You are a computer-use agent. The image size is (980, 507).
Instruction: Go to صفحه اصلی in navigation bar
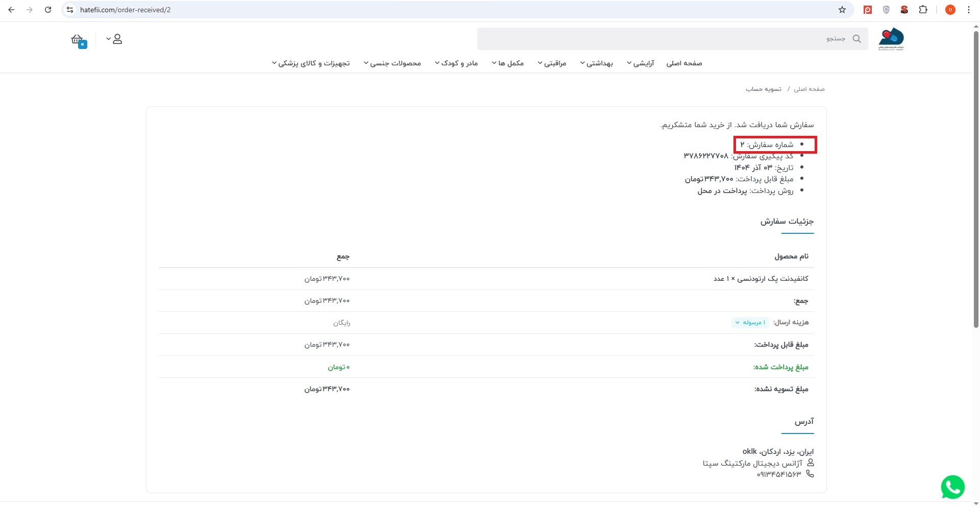pos(684,63)
